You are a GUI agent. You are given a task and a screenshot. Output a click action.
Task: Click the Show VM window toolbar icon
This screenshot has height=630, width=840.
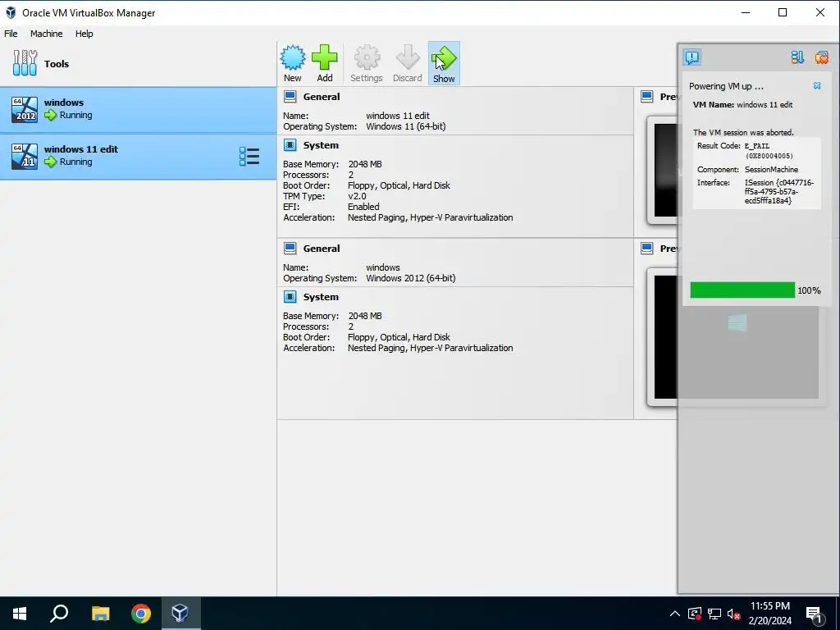(x=444, y=58)
